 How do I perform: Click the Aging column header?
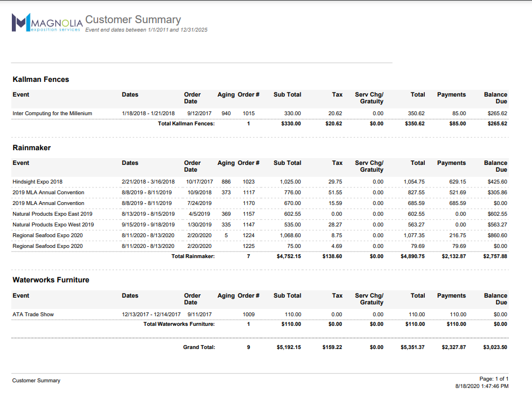(x=226, y=95)
